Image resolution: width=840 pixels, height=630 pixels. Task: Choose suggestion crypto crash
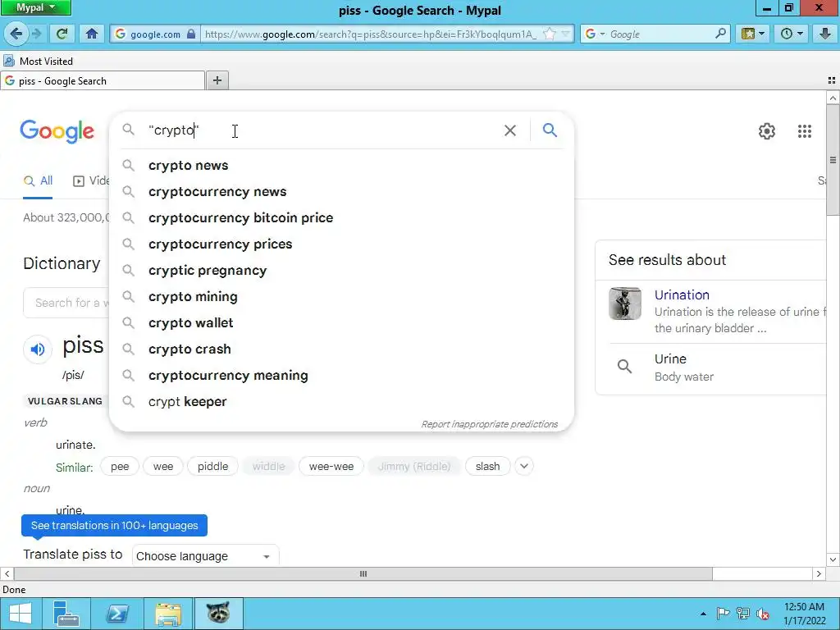pos(341,349)
